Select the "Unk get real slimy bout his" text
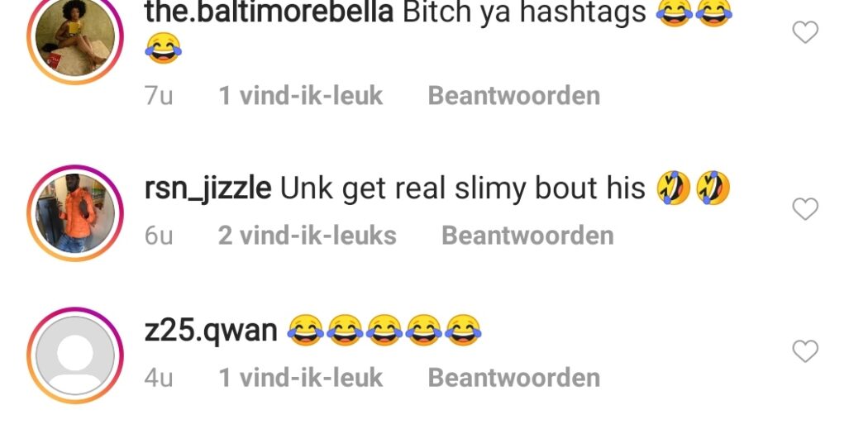Image resolution: width=868 pixels, height=434 pixels. click(463, 188)
